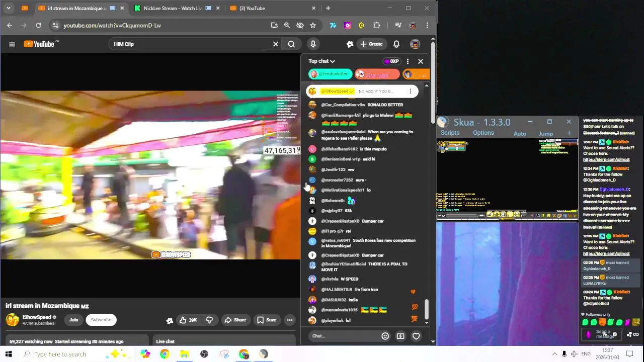Open the ENG language switcher
This screenshot has width=644, height=362.
[x=586, y=354]
